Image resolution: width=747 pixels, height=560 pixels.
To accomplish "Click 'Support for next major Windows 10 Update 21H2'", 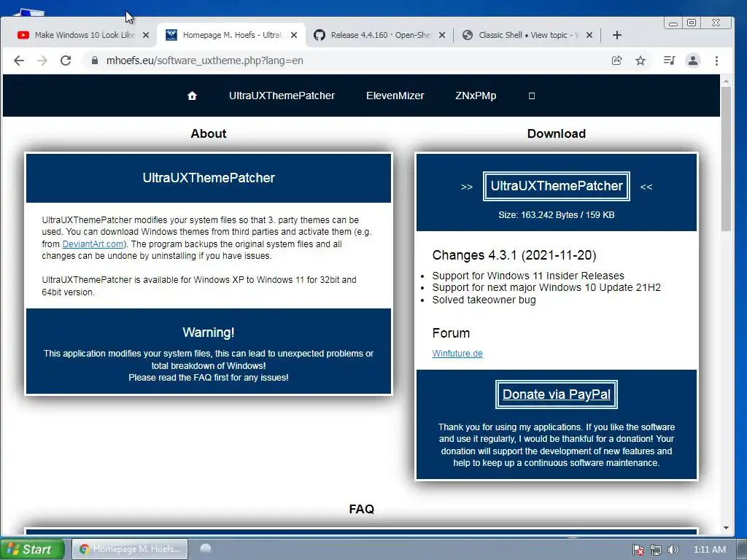I will point(546,287).
